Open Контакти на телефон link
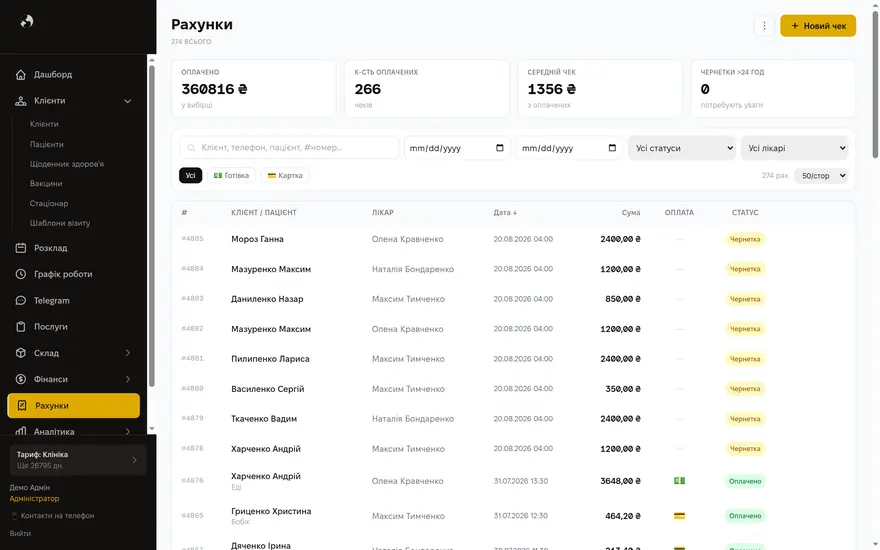Viewport: 880px width, 550px height. point(57,516)
